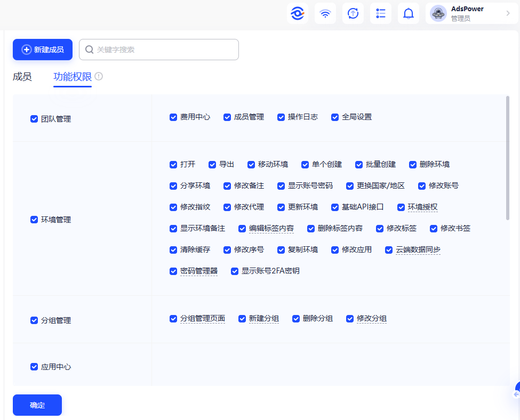The height and width of the screenshot is (420, 520).
Task: Click the 新建成员 button
Action: 43,50
